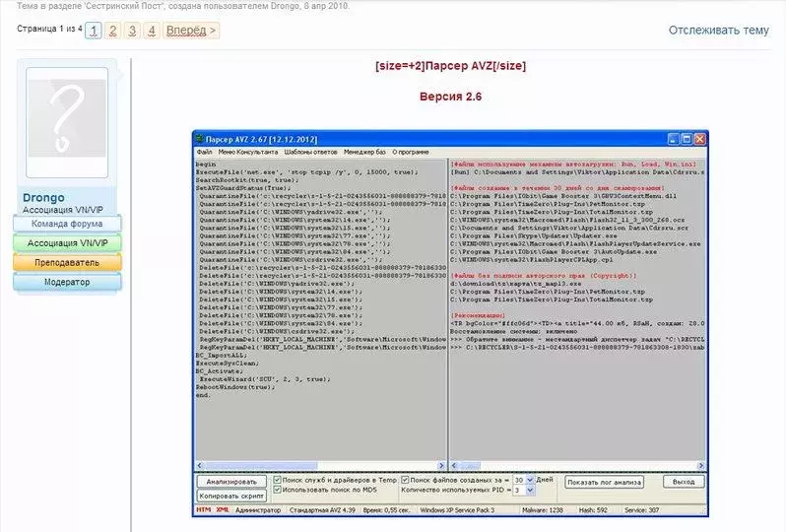Click the 'Malware: 1238' status entry
786x532 pixels.
pyautogui.click(x=543, y=510)
